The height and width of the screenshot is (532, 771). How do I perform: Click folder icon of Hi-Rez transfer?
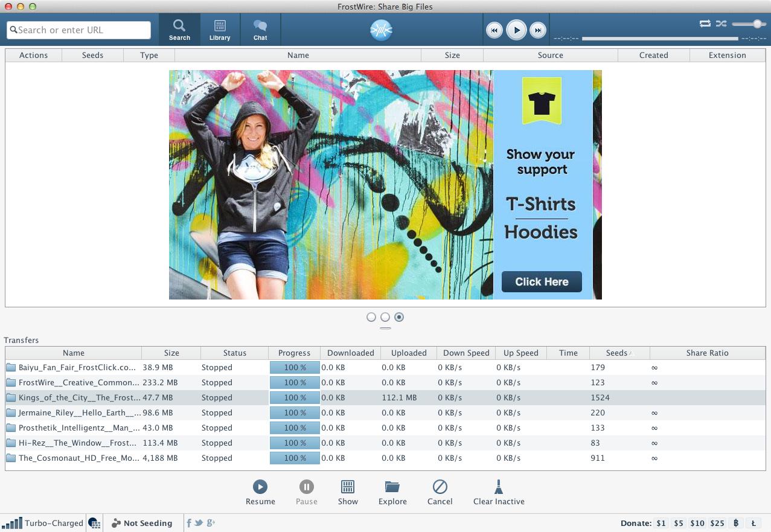(11, 443)
